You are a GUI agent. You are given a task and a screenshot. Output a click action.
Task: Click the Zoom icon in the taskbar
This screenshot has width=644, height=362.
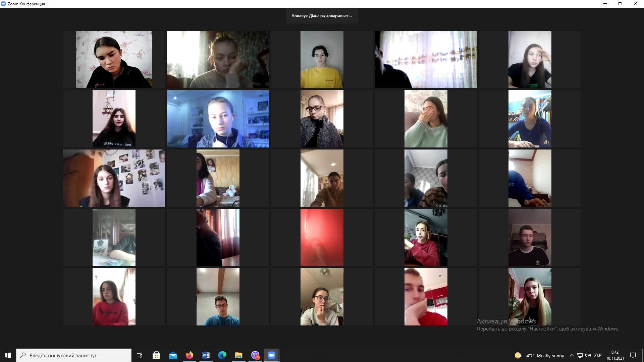[271, 355]
